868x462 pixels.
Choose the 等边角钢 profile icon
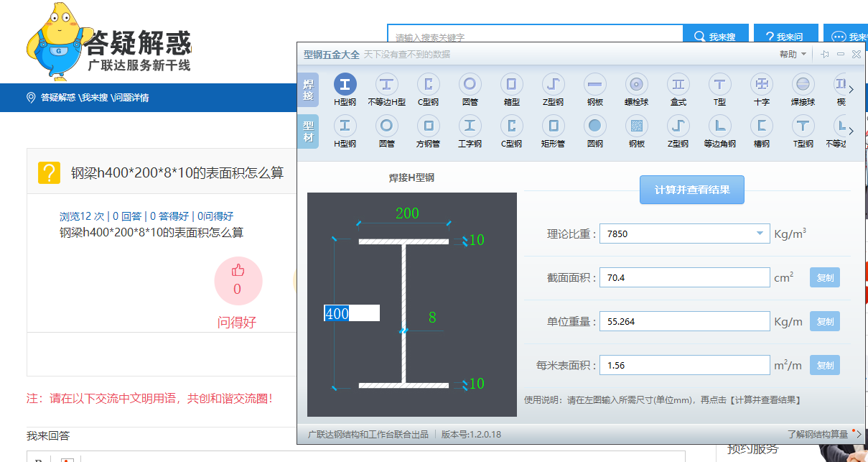tap(720, 126)
